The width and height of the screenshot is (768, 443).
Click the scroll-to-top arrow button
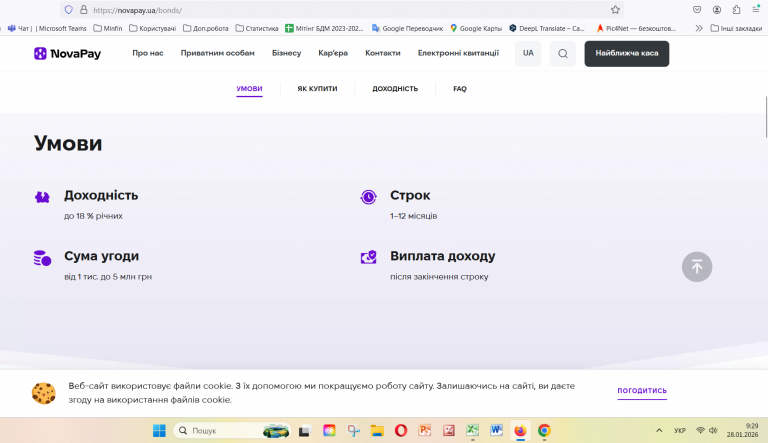click(696, 267)
